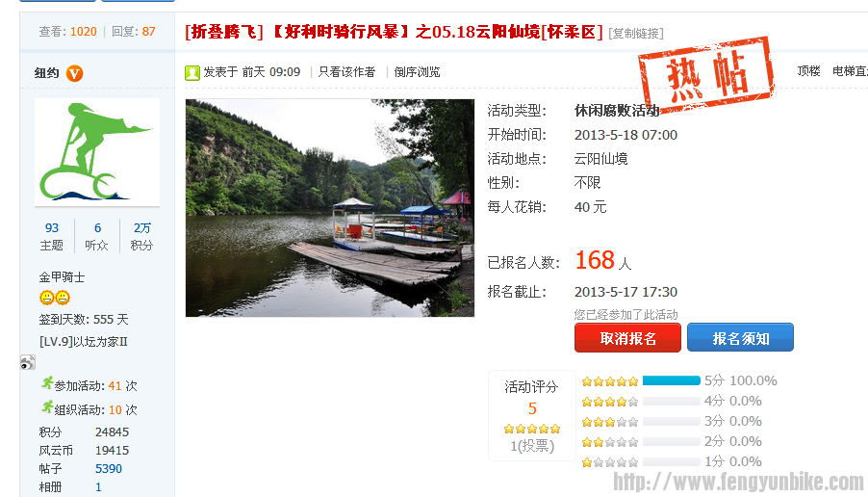Click the green poster icon beside 发表于
This screenshot has height=497, width=868.
point(192,72)
